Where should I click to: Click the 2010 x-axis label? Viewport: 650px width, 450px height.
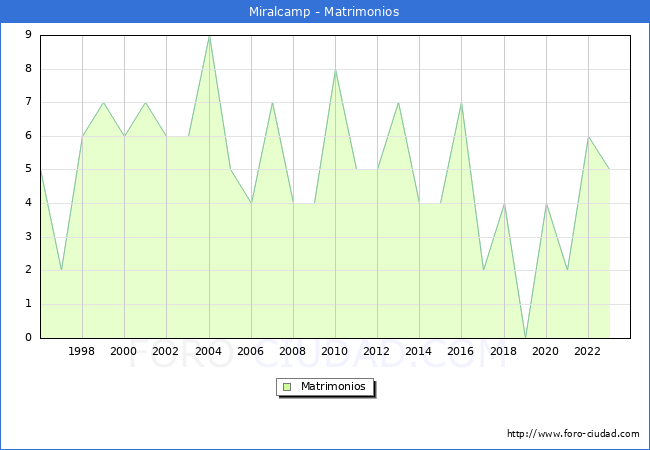[x=335, y=351]
